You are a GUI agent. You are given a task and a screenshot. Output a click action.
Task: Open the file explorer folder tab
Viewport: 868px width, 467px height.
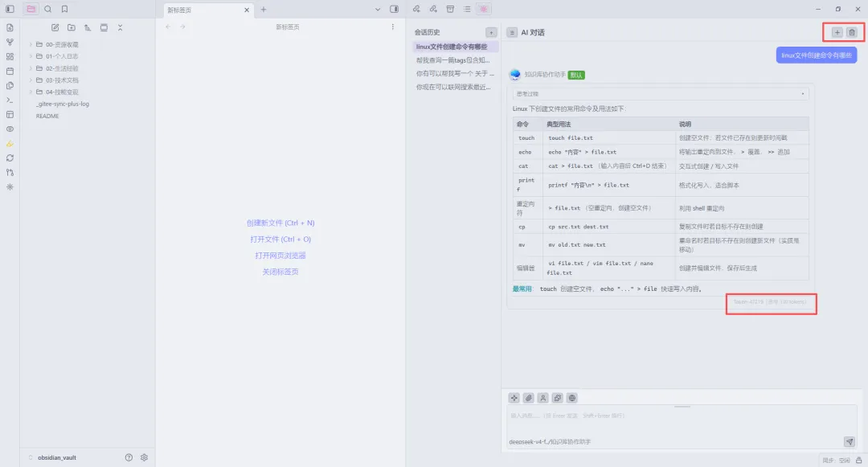click(31, 9)
